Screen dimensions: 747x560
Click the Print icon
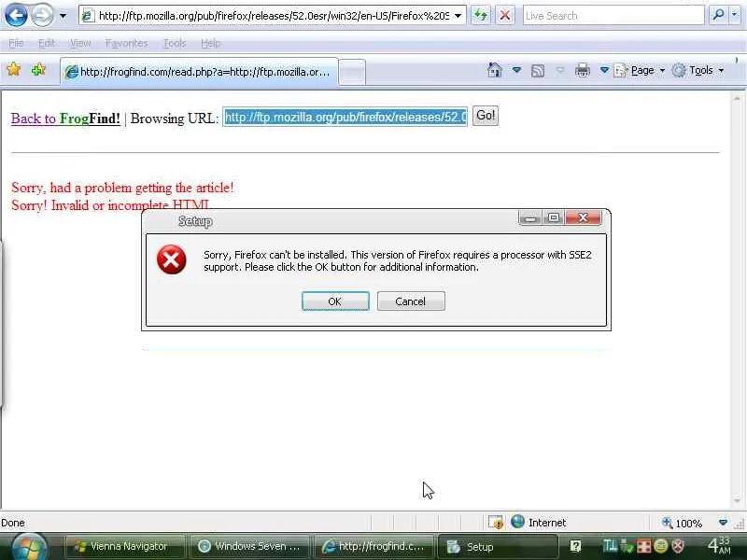coord(582,71)
